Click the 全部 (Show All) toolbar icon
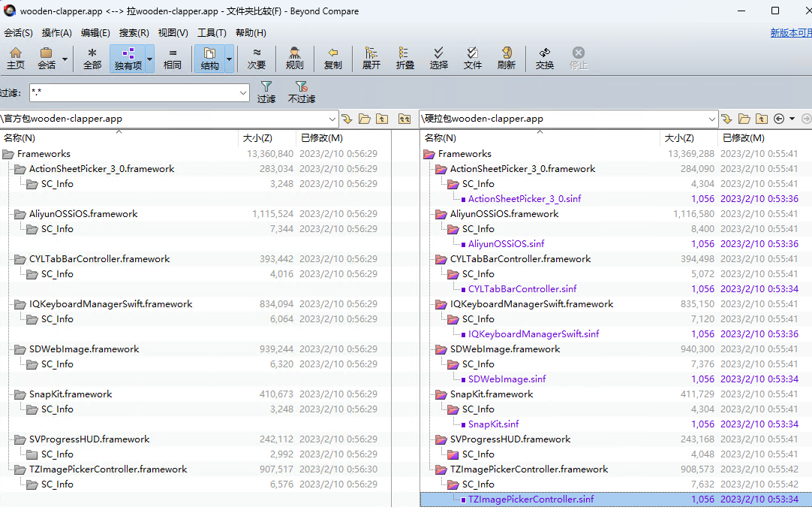This screenshot has width=812, height=513. click(92, 58)
